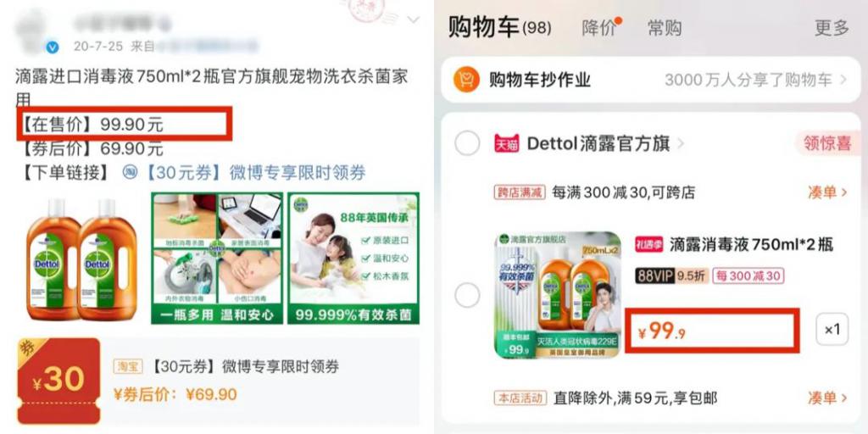Expand 购物车抄作业 shared carts arrow
Screen dimensions: 868x434
coord(843,80)
